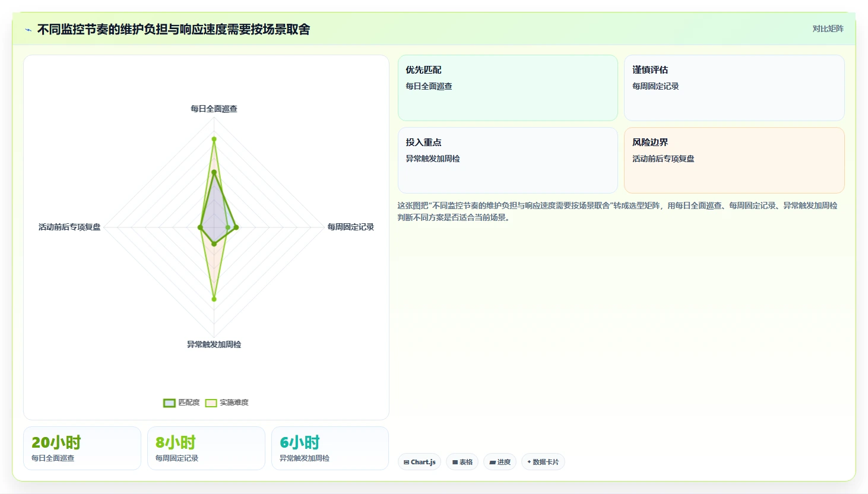Select the 6小时 stat card
This screenshot has height=494, width=868.
pos(330,448)
